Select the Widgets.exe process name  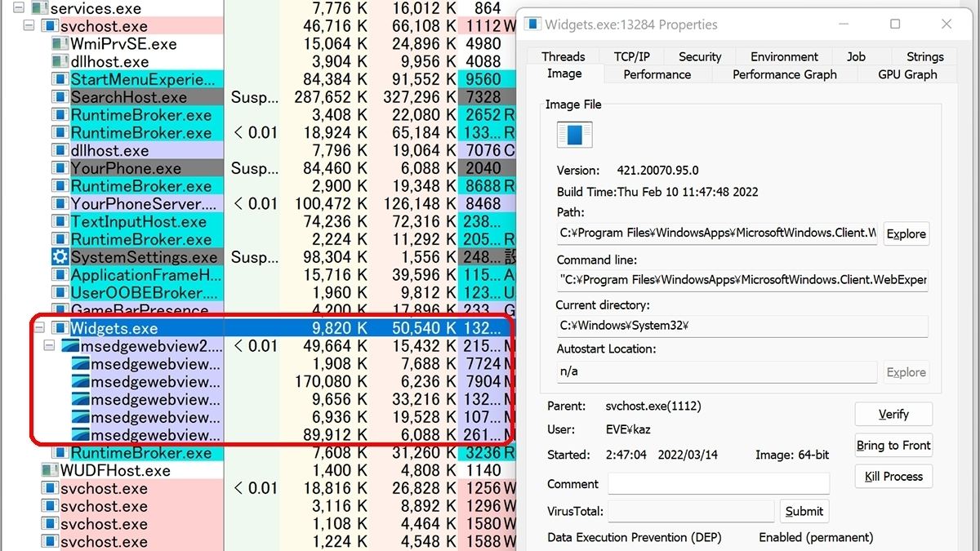tap(114, 328)
